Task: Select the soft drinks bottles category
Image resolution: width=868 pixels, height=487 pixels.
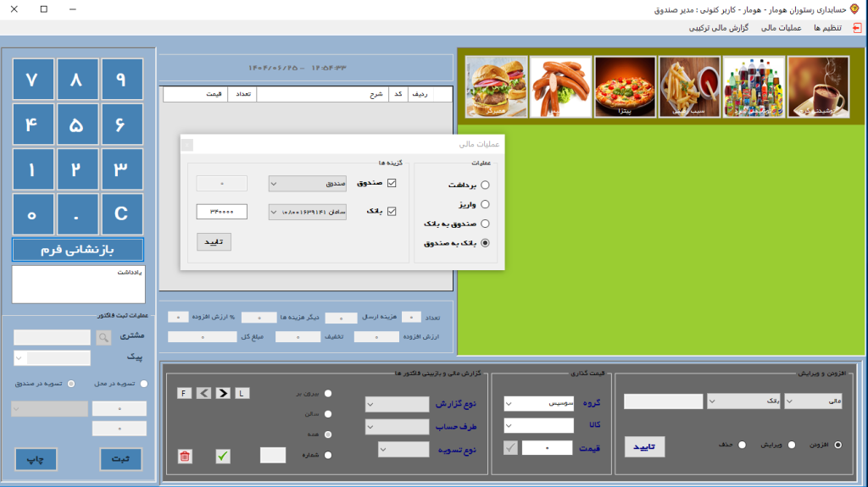Action: pos(753,86)
